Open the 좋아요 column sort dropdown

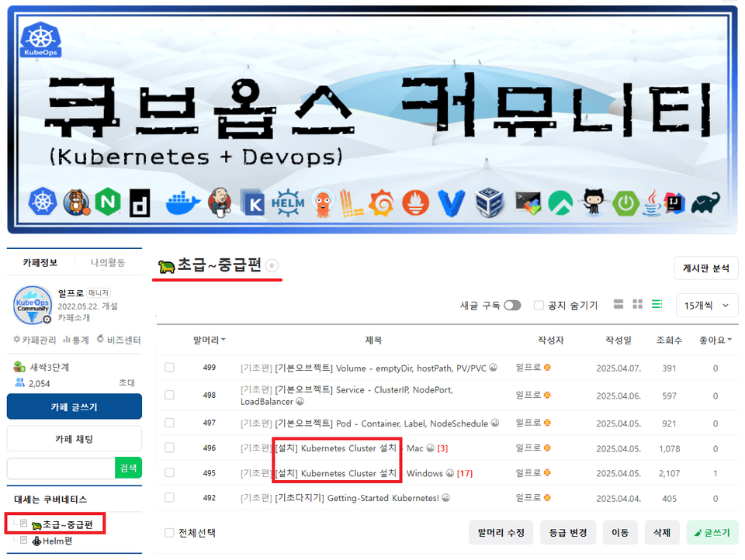[x=715, y=340]
